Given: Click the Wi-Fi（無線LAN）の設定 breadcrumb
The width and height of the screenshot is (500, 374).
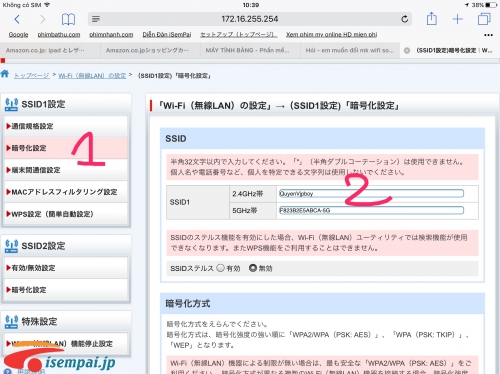Looking at the screenshot, I should tap(92, 76).
